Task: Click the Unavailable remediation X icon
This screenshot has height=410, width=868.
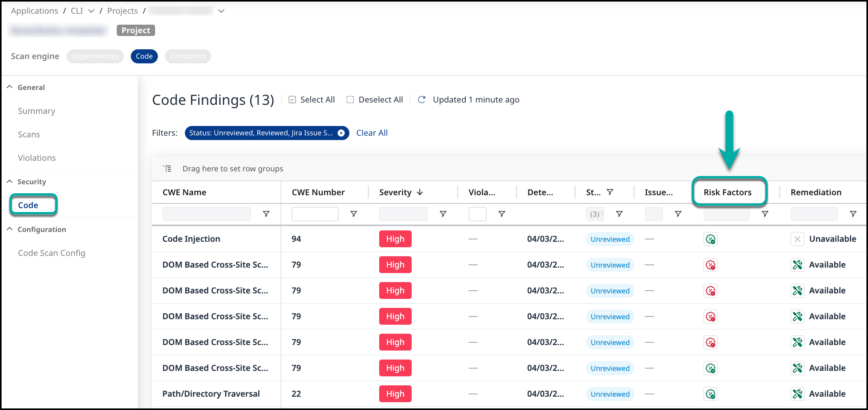Action: pos(797,239)
